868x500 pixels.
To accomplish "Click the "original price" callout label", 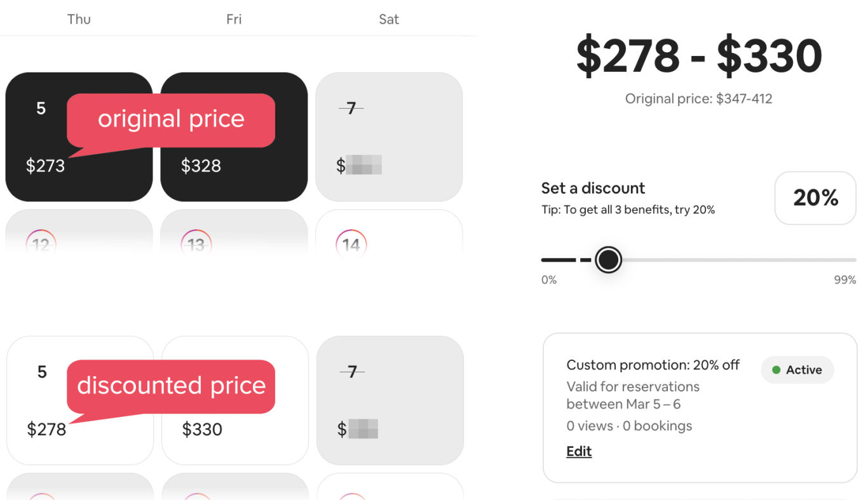I will [x=171, y=119].
